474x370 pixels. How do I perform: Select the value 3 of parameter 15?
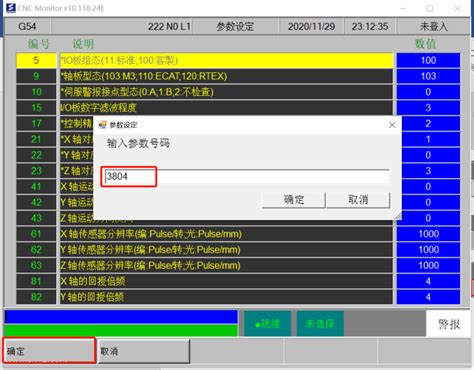click(428, 108)
